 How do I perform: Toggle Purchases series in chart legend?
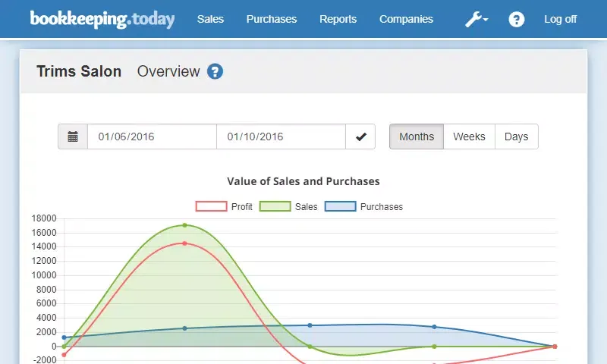point(364,206)
